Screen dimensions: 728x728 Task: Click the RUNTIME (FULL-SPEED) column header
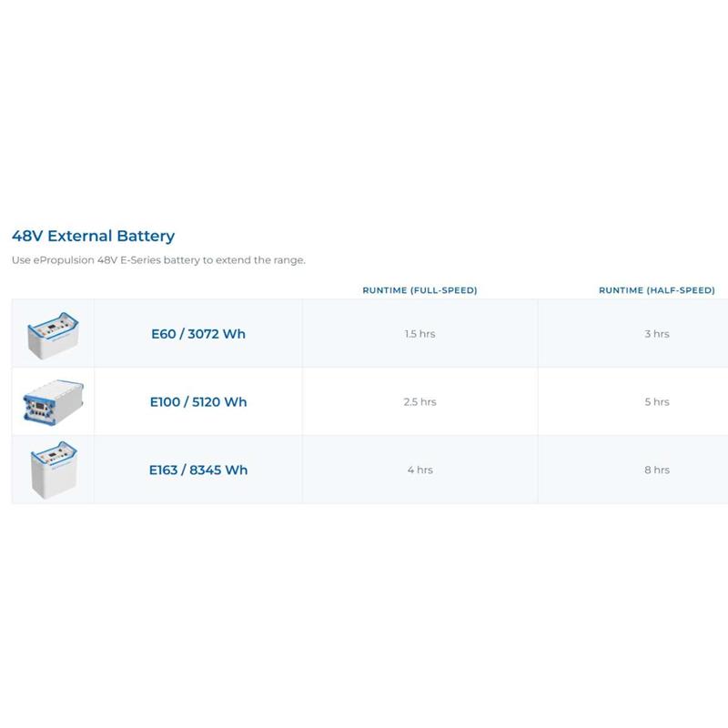pos(420,290)
